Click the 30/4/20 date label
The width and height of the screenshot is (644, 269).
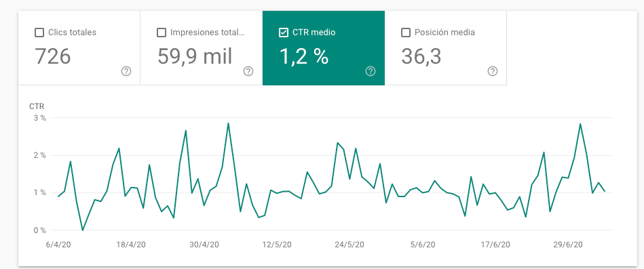(204, 245)
